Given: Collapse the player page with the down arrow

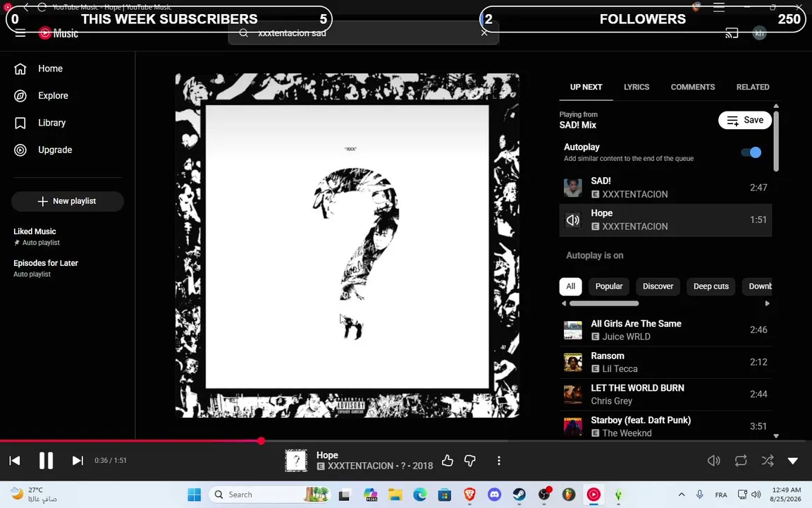Looking at the screenshot, I should tap(793, 460).
